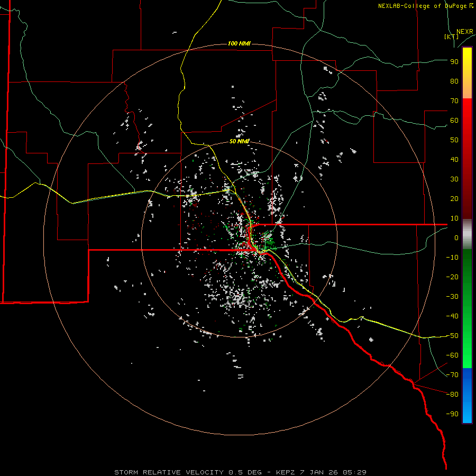Click the 50 NMI range ring label

click(x=239, y=141)
